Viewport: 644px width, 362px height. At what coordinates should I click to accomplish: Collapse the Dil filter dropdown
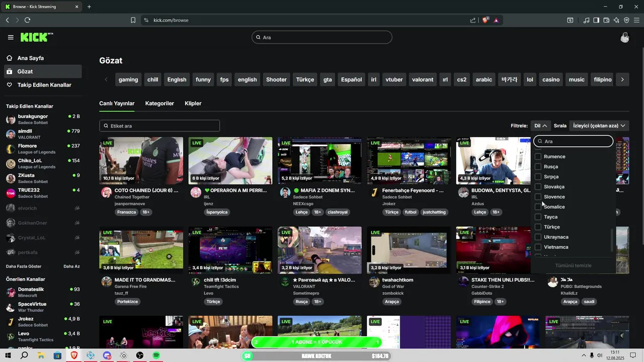click(x=540, y=126)
